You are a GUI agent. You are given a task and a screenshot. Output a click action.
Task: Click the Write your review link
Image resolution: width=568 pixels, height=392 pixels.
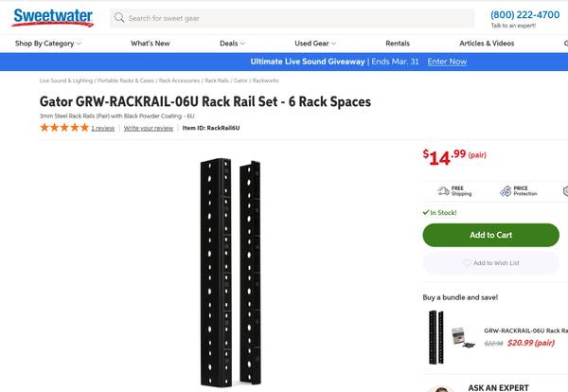[149, 128]
